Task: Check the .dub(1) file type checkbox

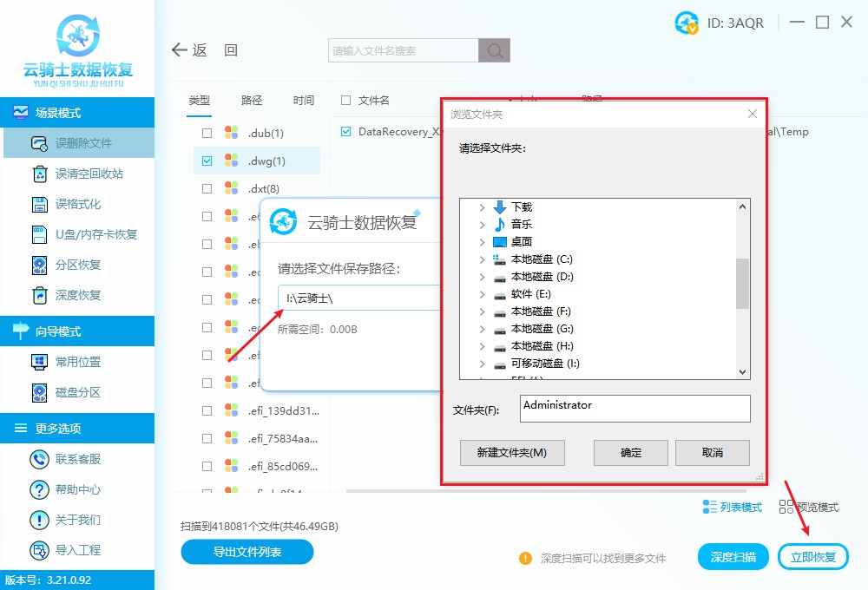Action: 207,133
